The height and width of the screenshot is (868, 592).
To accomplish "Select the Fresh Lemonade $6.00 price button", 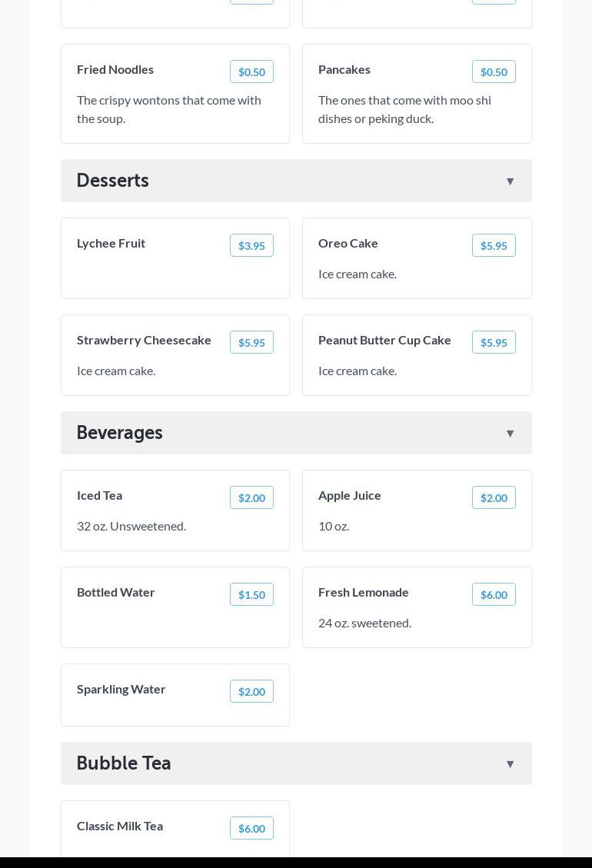I will click(494, 594).
